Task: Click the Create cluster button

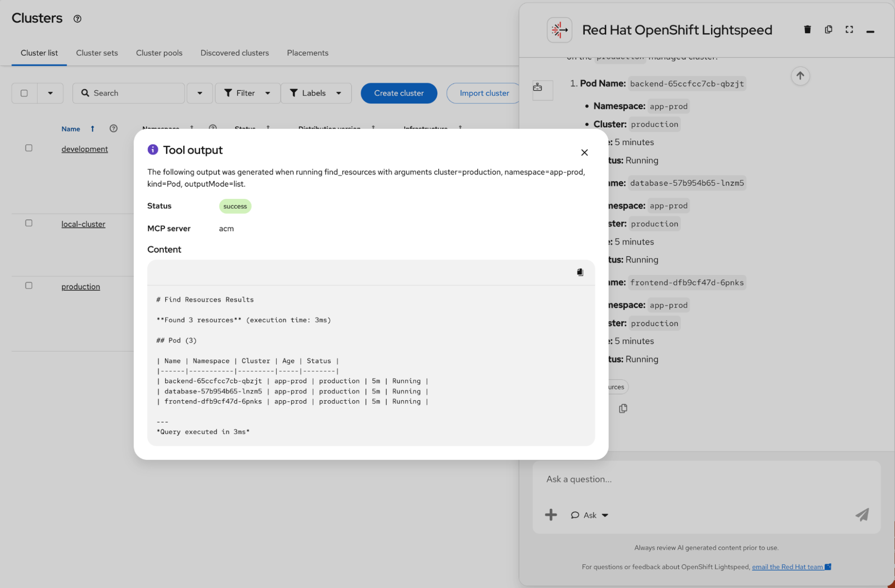Action: pyautogui.click(x=399, y=93)
